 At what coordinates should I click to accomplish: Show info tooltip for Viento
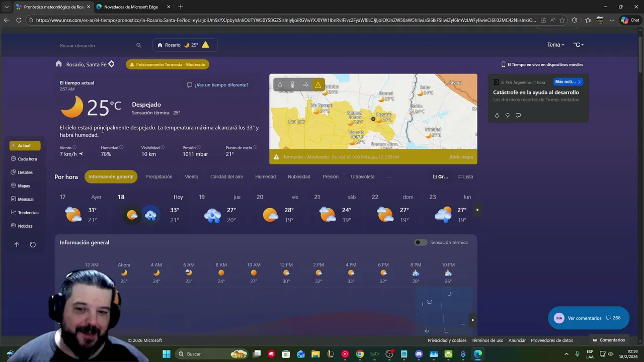(74, 147)
